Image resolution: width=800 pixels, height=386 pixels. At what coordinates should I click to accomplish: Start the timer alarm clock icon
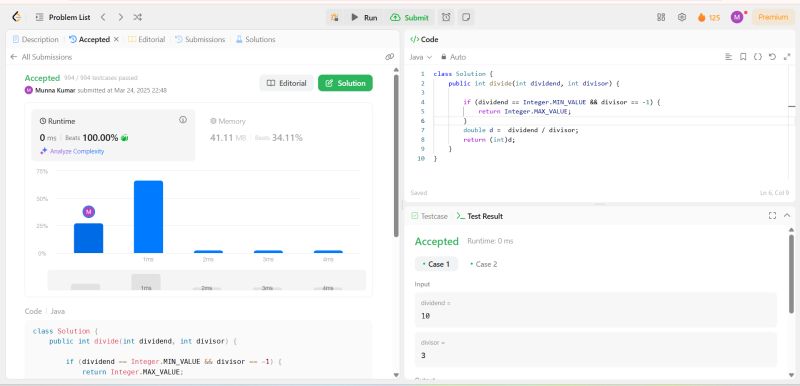point(446,17)
